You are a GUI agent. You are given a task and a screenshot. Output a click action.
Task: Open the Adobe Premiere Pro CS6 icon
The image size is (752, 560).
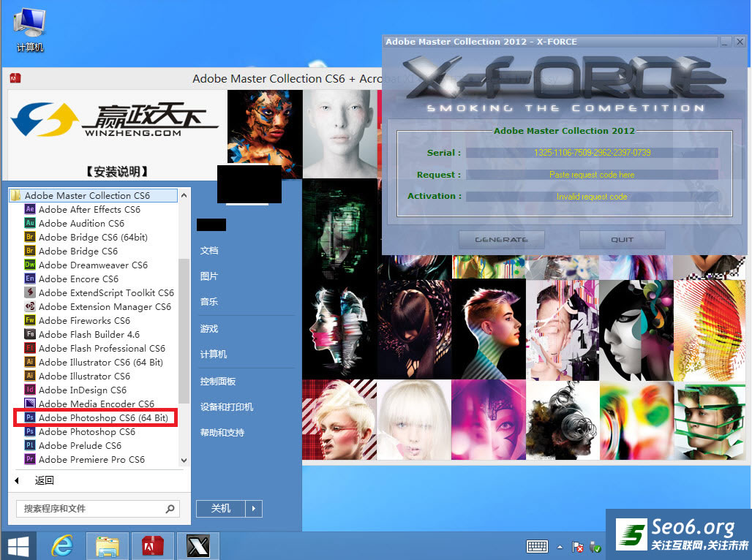pyautogui.click(x=30, y=459)
